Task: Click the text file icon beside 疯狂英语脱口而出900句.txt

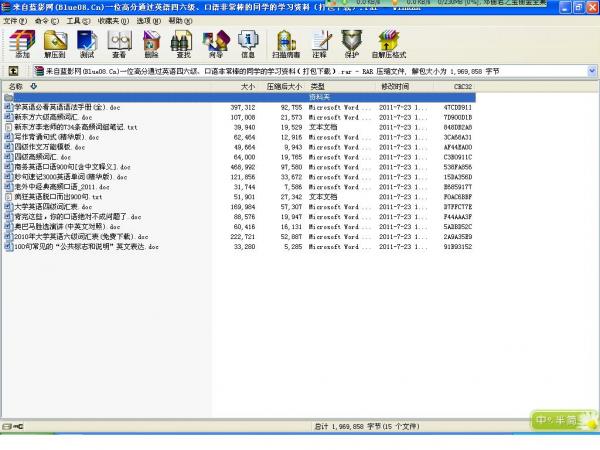Action: (8, 197)
